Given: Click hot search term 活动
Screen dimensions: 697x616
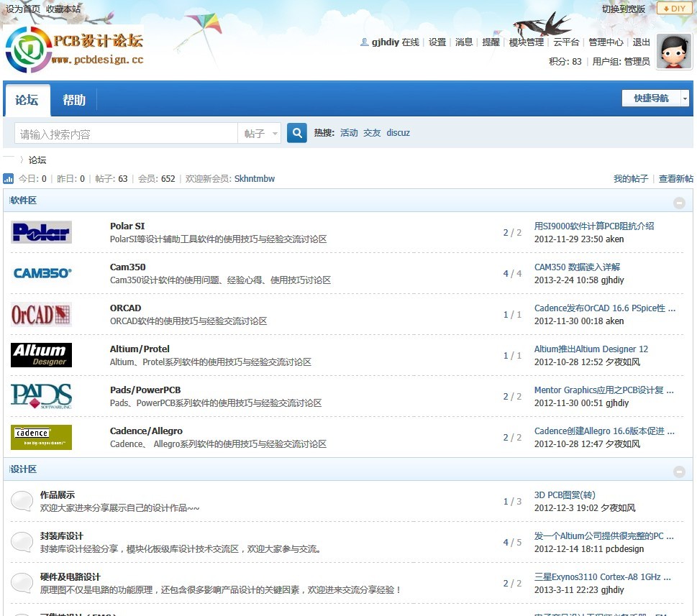Looking at the screenshot, I should (x=349, y=133).
